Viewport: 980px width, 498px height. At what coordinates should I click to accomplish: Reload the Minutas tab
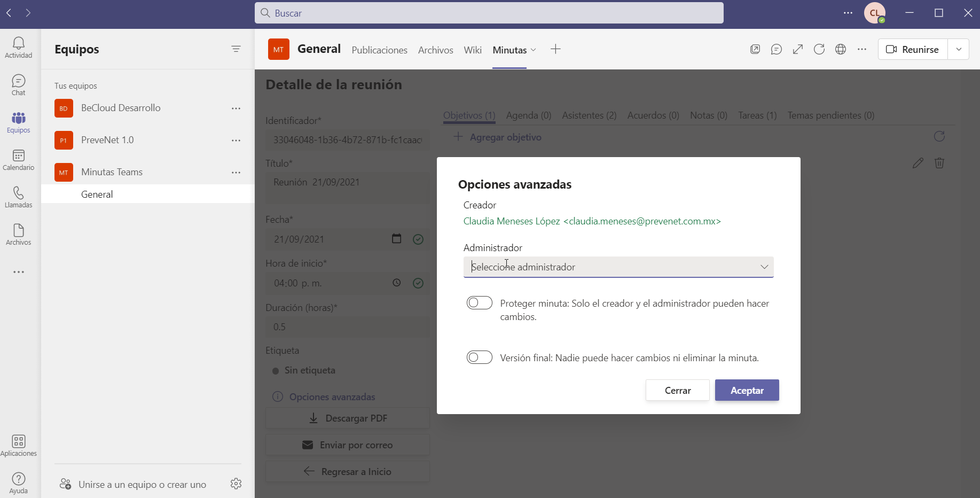click(x=819, y=49)
